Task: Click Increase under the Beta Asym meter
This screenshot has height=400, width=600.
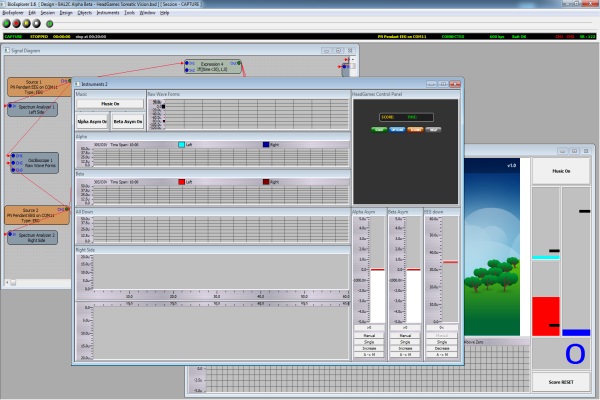Action: (405, 348)
